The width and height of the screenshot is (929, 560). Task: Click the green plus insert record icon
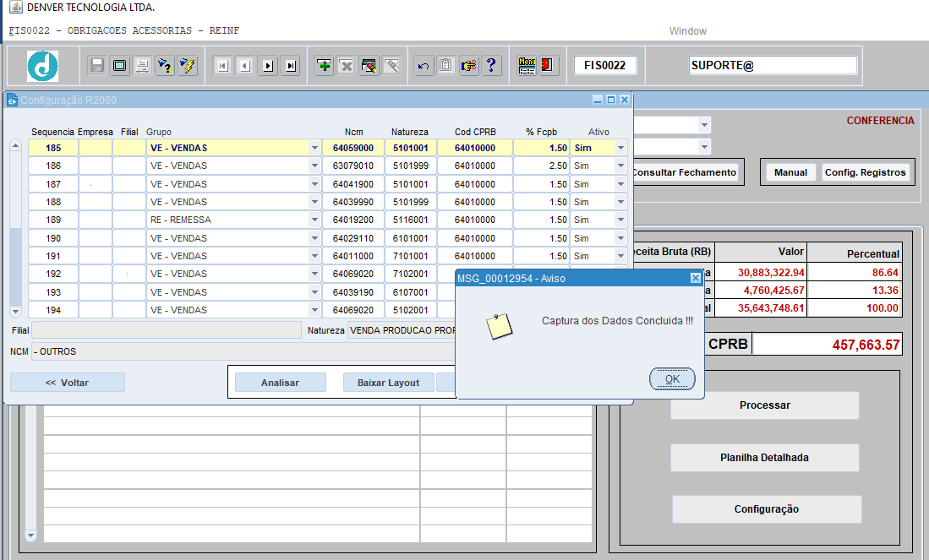[x=324, y=65]
